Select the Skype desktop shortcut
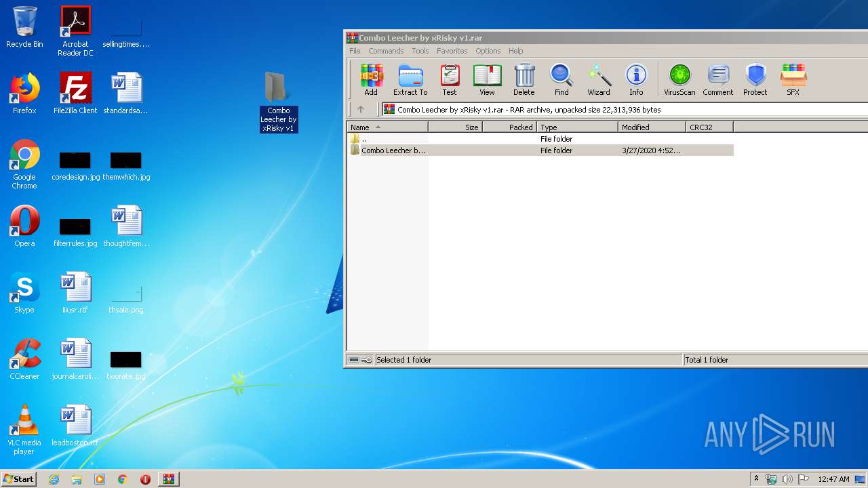The width and height of the screenshot is (868, 488). point(24,293)
